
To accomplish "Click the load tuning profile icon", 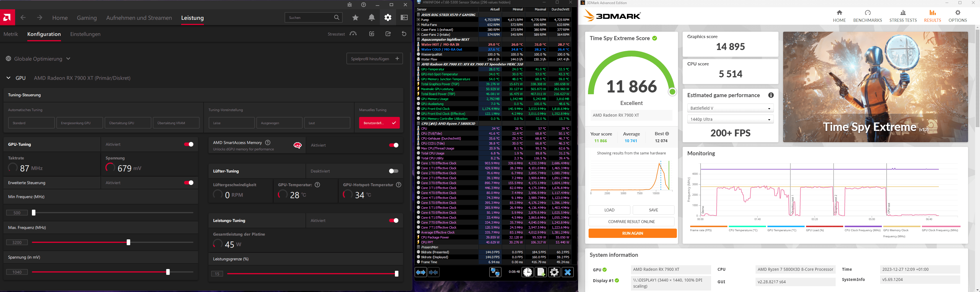I will click(372, 34).
